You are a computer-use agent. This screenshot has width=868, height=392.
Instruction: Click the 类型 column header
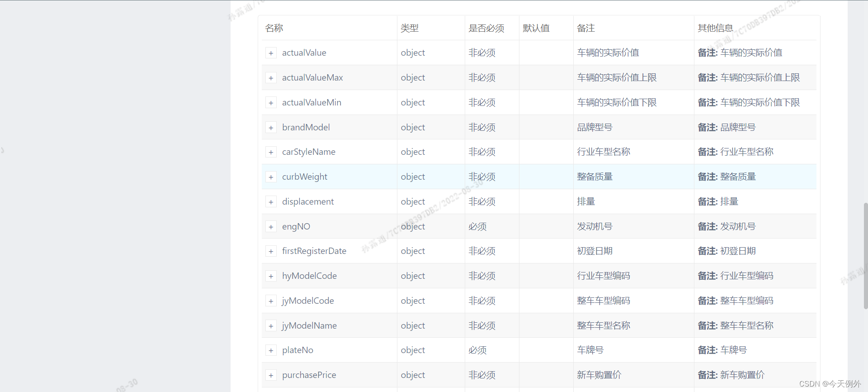tap(410, 28)
